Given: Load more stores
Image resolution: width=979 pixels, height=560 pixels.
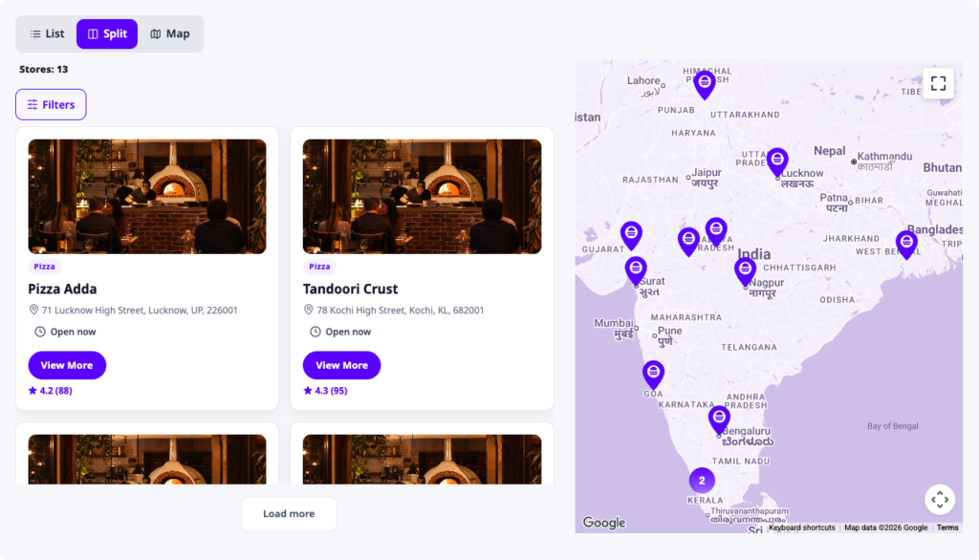Looking at the screenshot, I should [x=289, y=514].
